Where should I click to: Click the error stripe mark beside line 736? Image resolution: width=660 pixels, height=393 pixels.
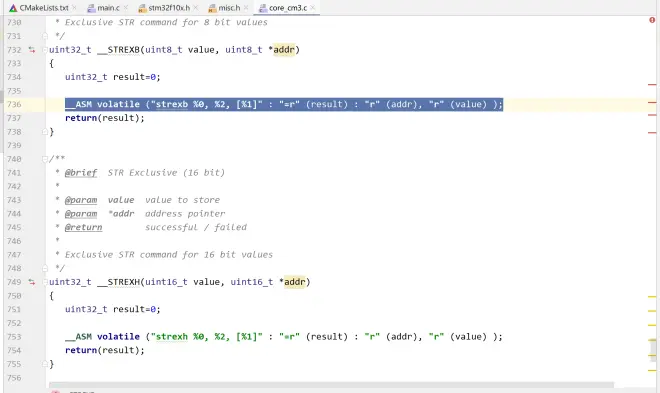point(652,102)
